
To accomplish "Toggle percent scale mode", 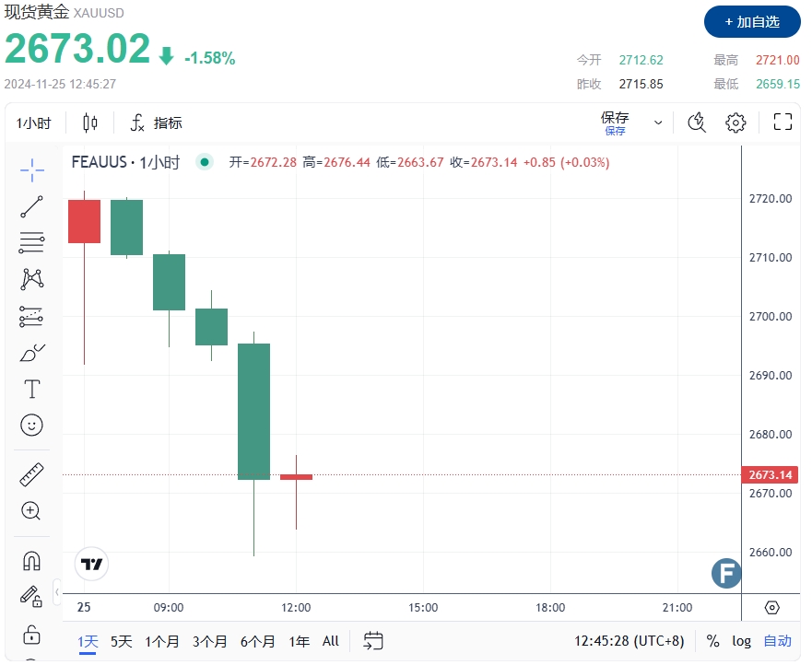I will click(x=713, y=641).
